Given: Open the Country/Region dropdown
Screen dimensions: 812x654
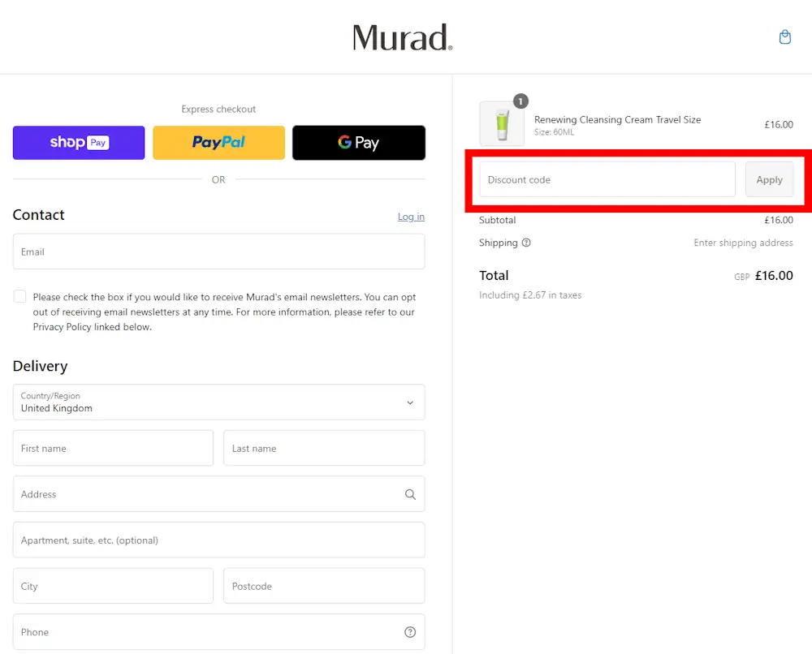Looking at the screenshot, I should coord(218,402).
